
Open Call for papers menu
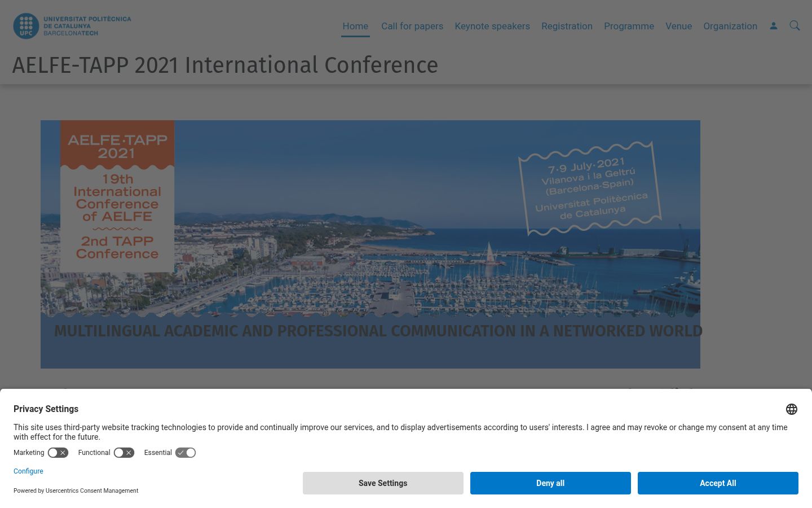412,26
